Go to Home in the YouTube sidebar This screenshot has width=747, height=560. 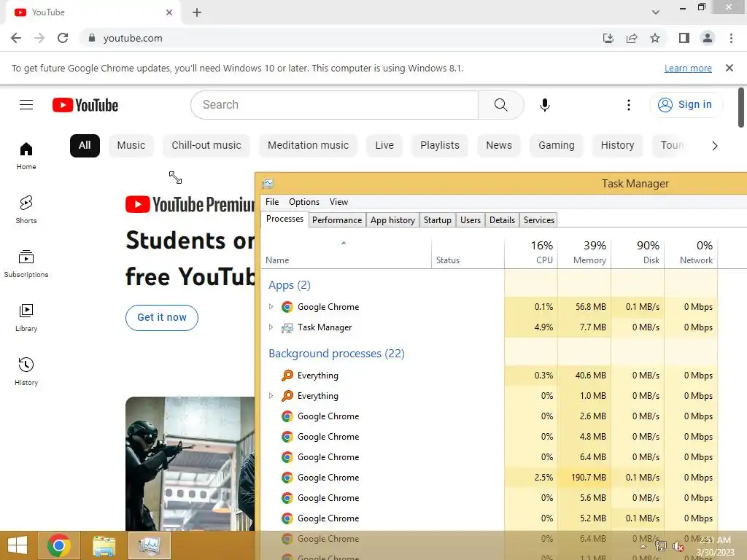pyautogui.click(x=26, y=156)
